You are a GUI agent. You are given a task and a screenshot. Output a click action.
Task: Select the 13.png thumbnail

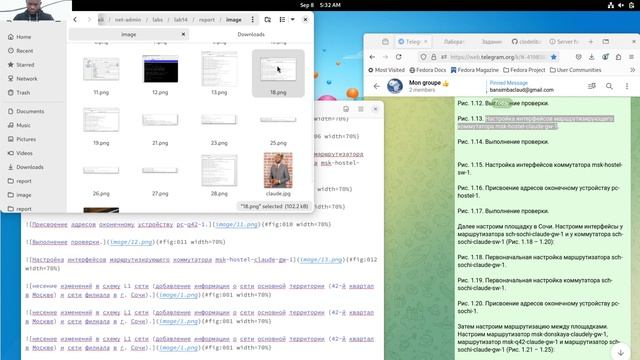click(x=219, y=69)
